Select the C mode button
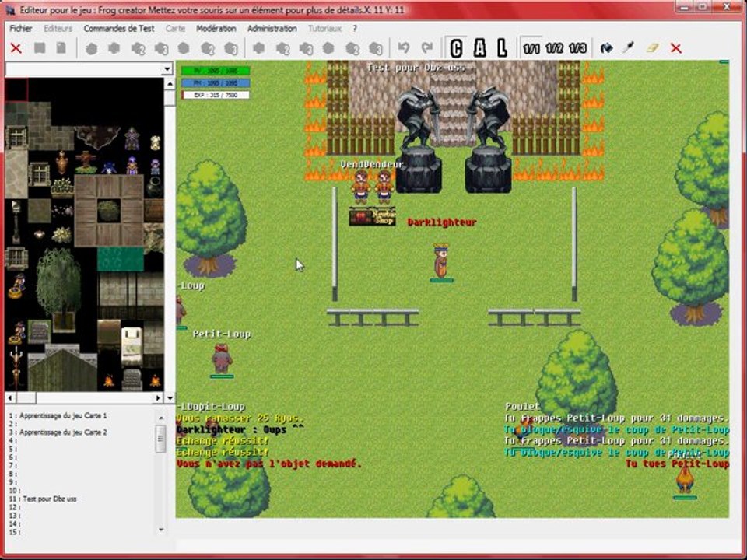 [456, 48]
